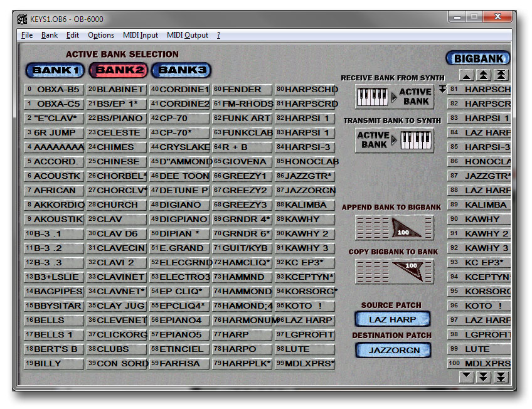532x409 pixels.
Task: Click the Append Bank To Bigbank button
Action: (394, 227)
